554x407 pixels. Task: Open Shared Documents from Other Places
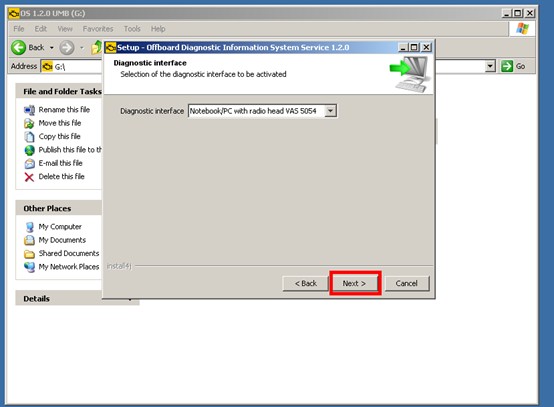[x=69, y=253]
